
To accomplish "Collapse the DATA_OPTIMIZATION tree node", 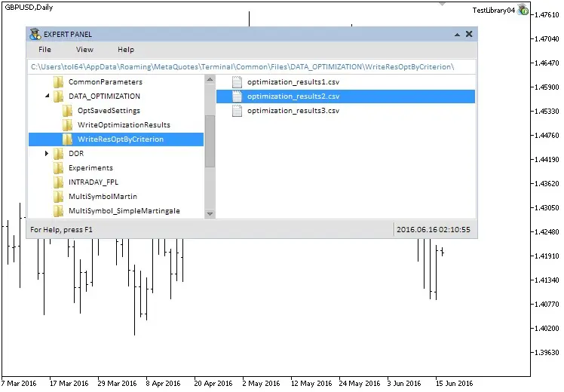I will tap(47, 96).
